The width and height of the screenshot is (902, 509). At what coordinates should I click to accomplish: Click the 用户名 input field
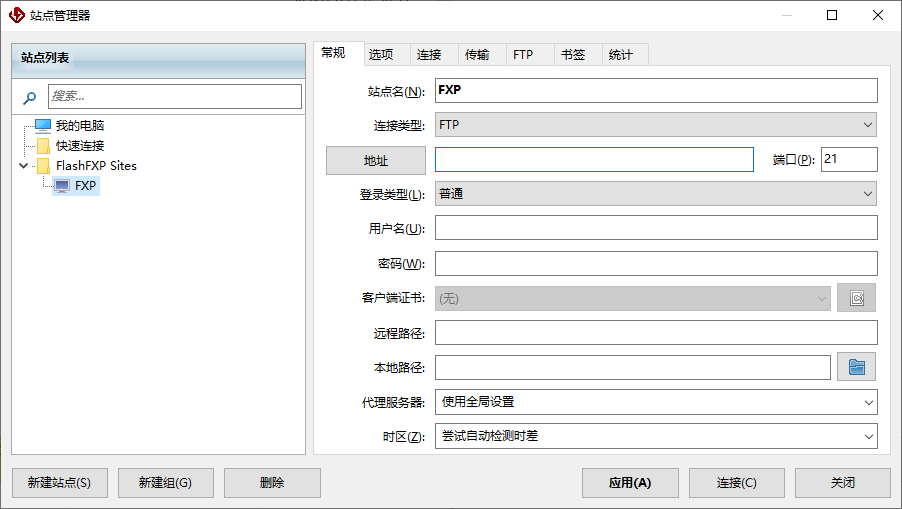(656, 228)
